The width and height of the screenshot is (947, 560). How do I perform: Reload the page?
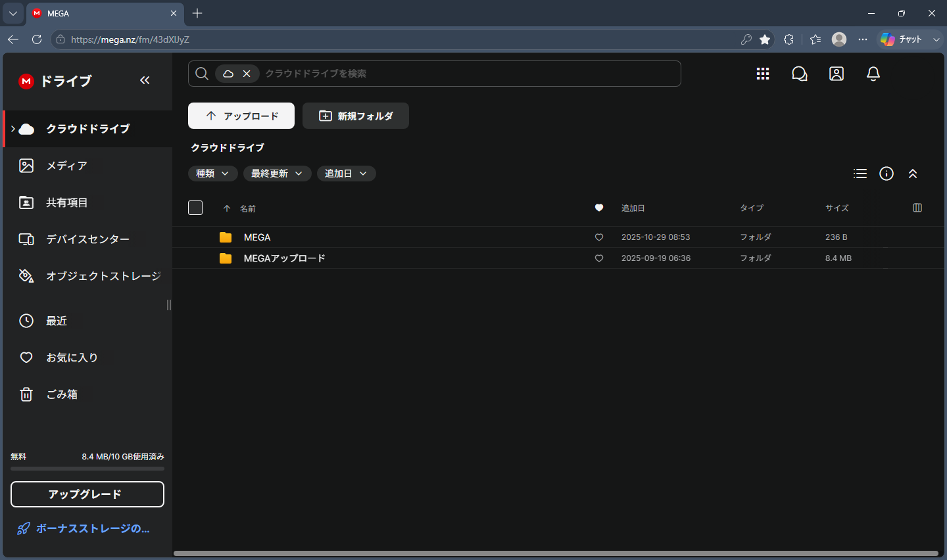pyautogui.click(x=37, y=39)
